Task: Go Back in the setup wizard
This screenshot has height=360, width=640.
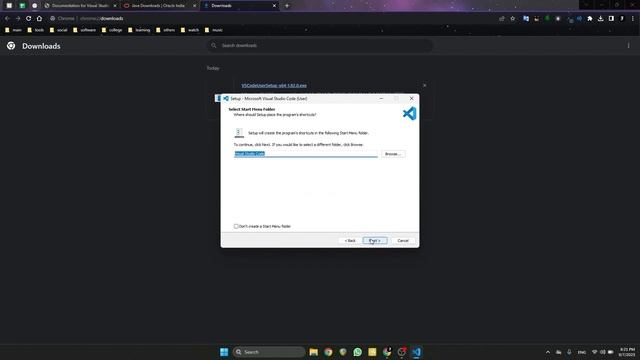Action: (350, 241)
